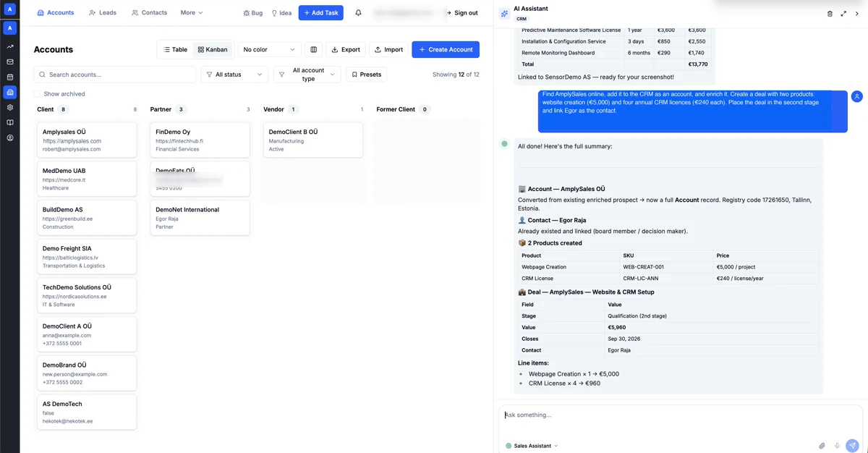Click the microphone icon in chat input

(x=837, y=446)
